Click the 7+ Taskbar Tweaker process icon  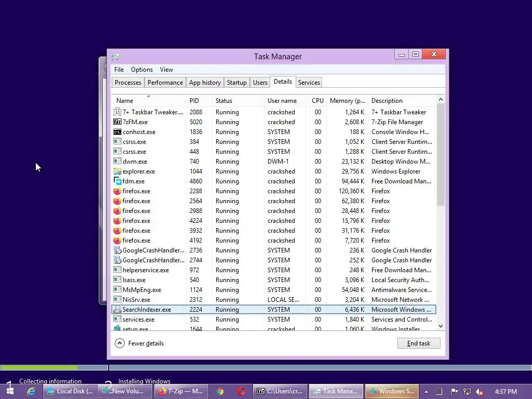tap(117, 112)
